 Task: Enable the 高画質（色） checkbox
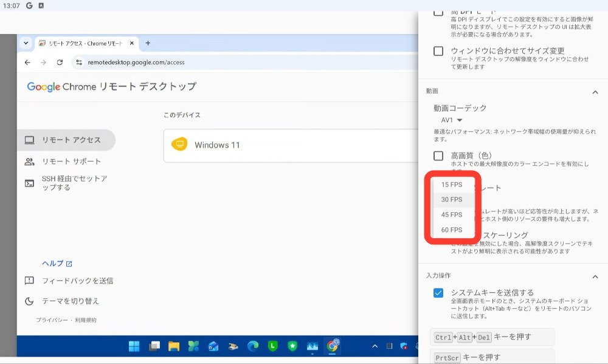(438, 156)
